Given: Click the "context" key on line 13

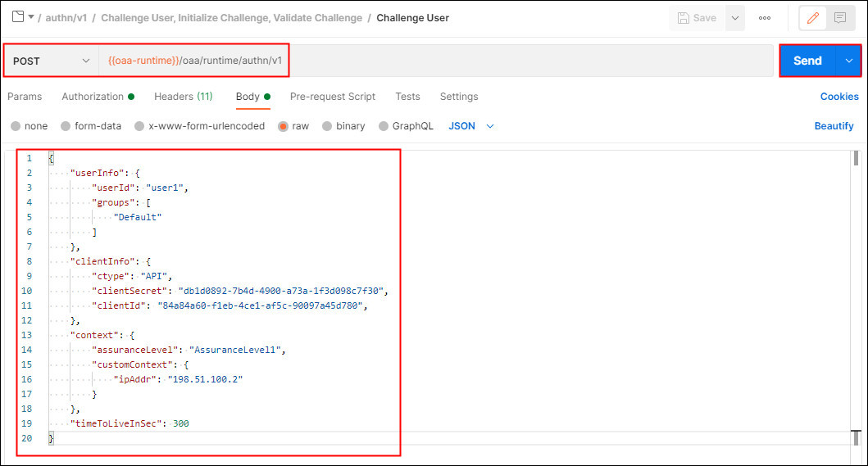Looking at the screenshot, I should click(94, 335).
